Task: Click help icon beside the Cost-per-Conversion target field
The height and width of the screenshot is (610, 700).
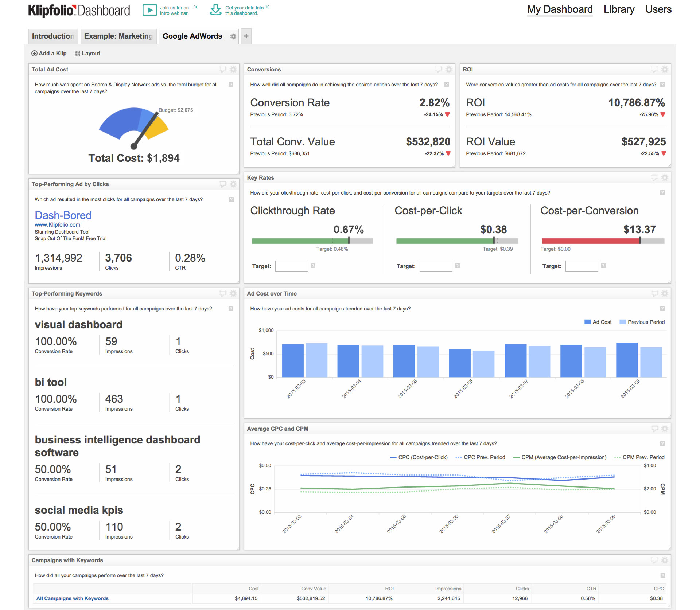Action: (603, 266)
